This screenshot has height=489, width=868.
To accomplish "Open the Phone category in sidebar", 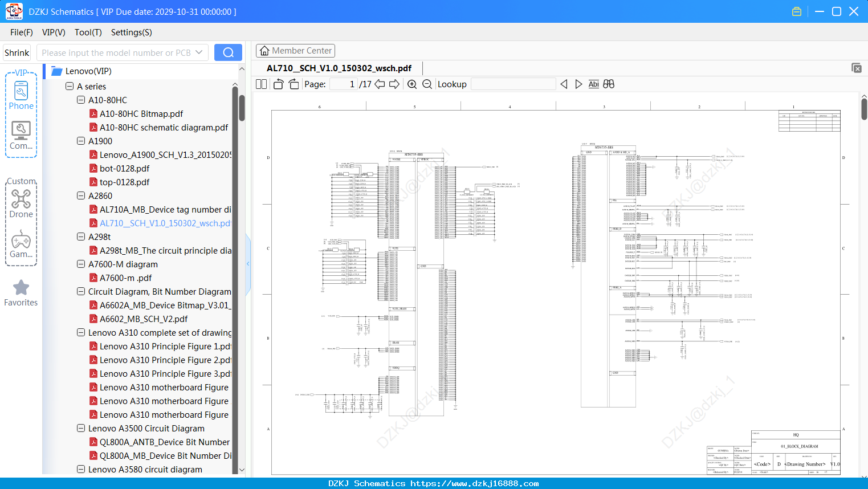I will coord(21,95).
